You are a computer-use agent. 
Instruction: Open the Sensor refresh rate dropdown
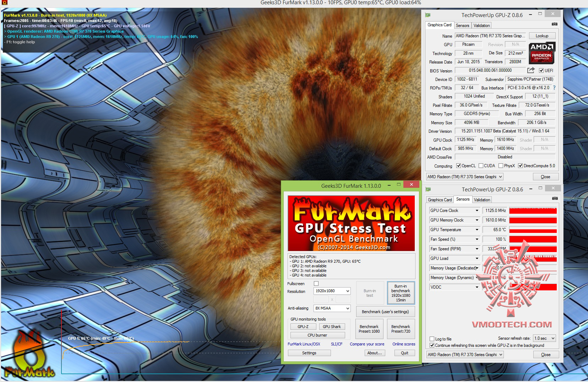point(544,338)
